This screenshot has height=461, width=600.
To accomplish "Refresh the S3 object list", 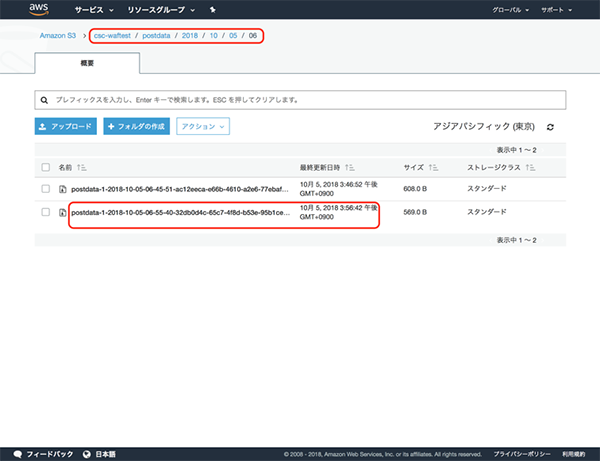I will (x=550, y=128).
